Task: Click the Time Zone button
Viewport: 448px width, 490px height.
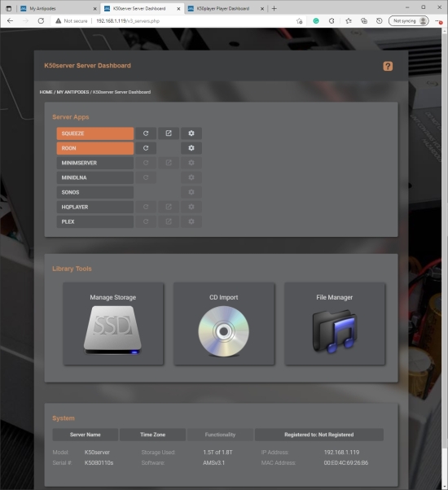Action: (153, 435)
